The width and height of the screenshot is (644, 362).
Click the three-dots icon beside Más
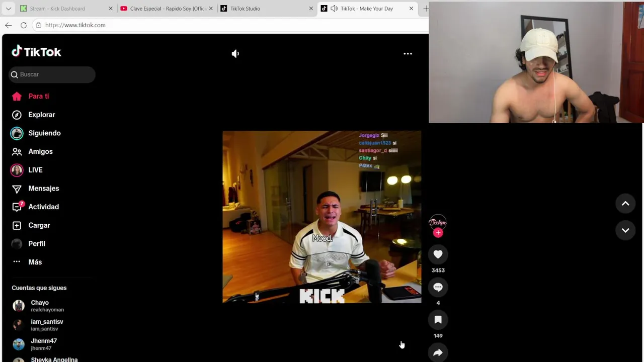point(17,262)
